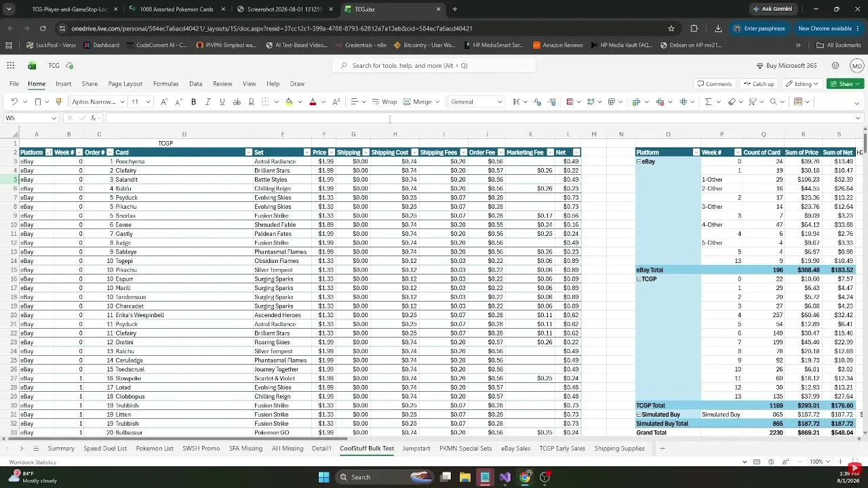Collapse the Simulated Buy pivot group
Image resolution: width=868 pixels, height=488 pixels.
coord(639,415)
